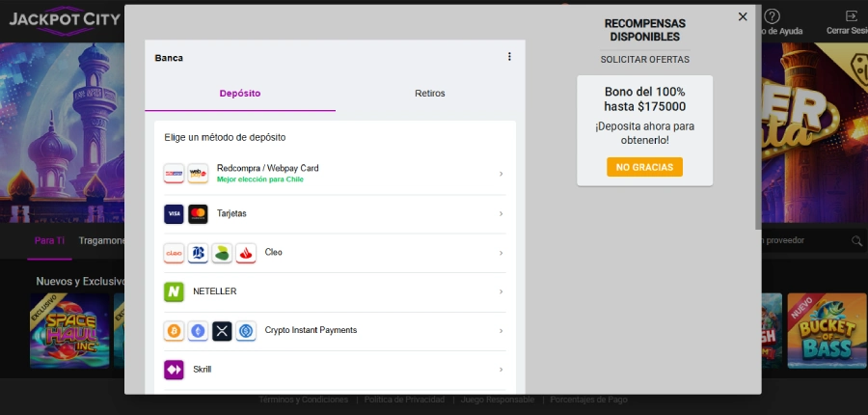This screenshot has width=868, height=415.
Task: Expand the Cleo row chevron
Action: (501, 253)
